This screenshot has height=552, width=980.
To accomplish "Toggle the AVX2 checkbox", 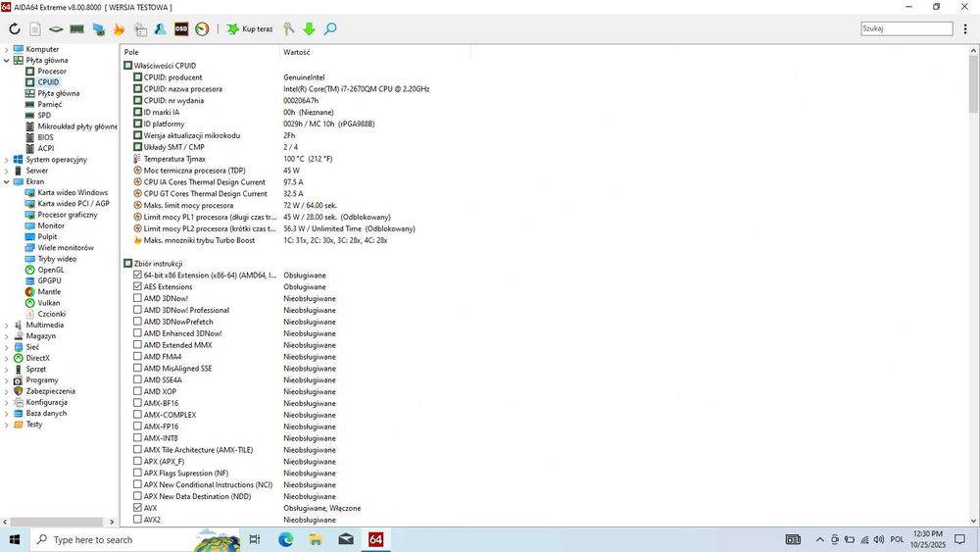I will pos(137,520).
